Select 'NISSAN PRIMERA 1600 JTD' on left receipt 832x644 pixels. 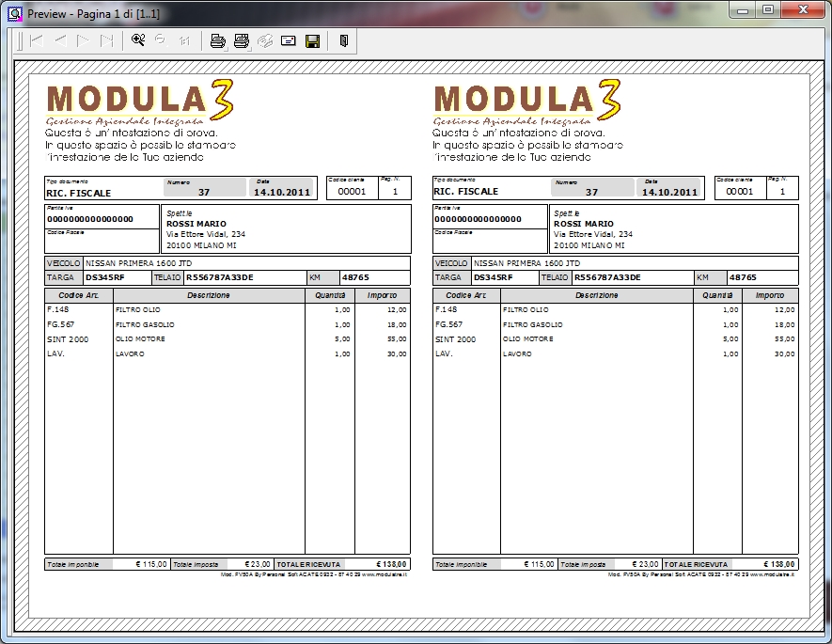click(x=138, y=263)
